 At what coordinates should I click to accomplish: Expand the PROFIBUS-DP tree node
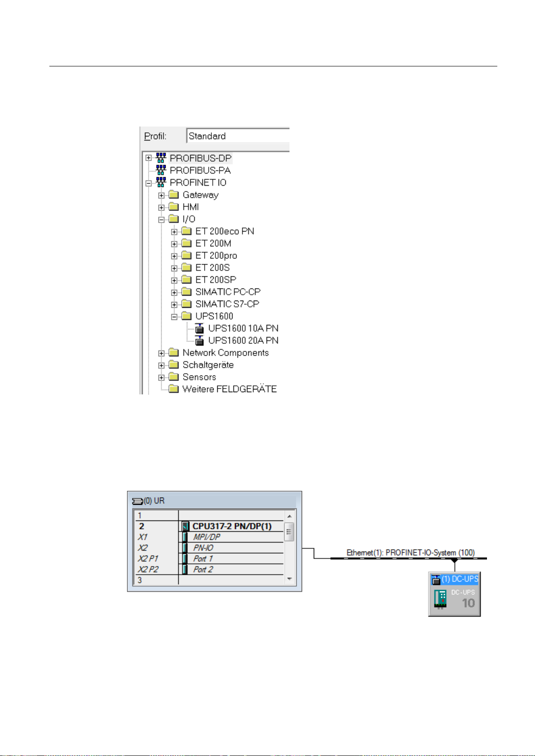[x=149, y=158]
